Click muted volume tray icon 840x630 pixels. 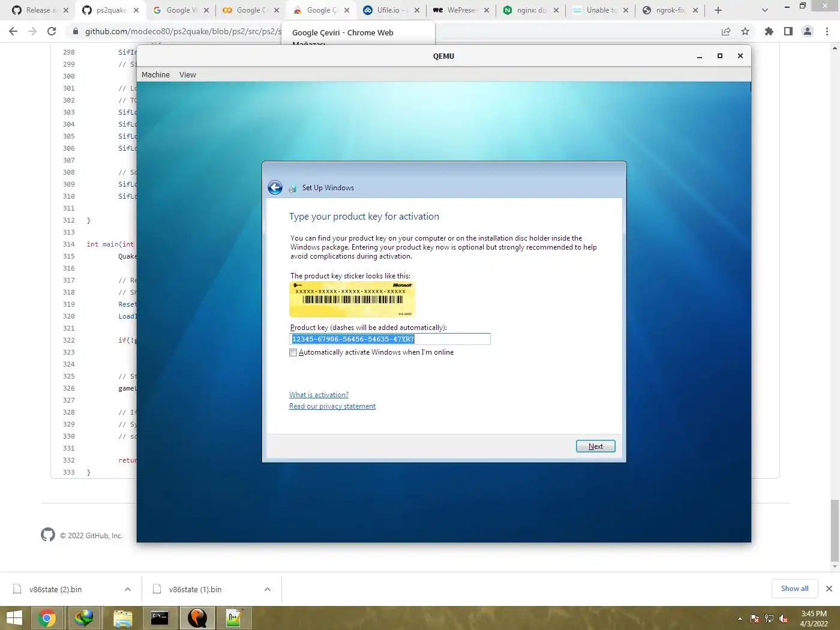(x=784, y=619)
